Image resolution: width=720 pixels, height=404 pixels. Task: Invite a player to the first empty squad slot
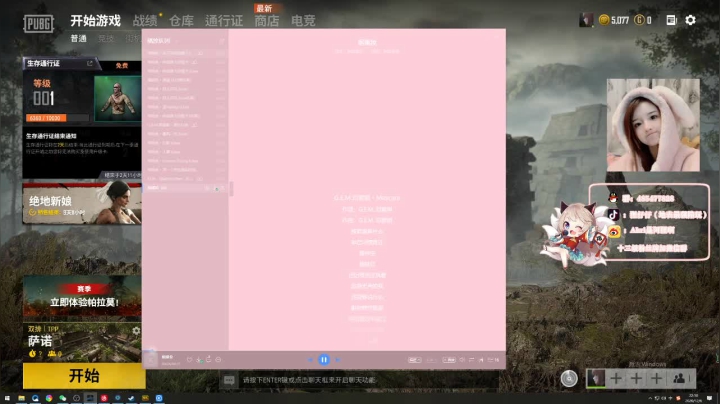(x=616, y=379)
